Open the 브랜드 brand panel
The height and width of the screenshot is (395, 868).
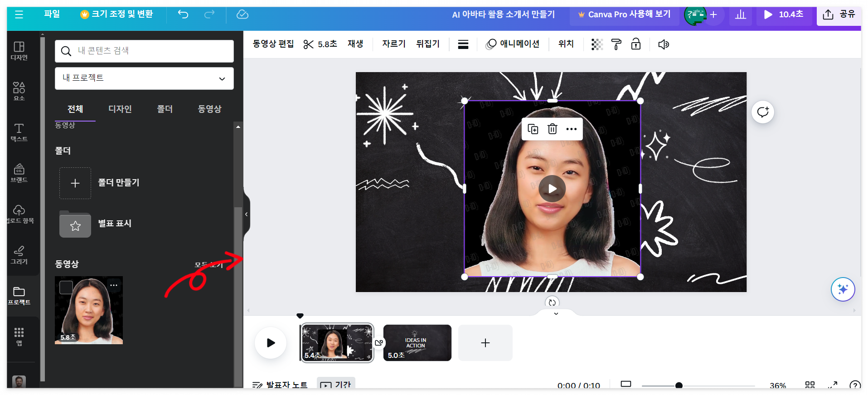point(19,173)
